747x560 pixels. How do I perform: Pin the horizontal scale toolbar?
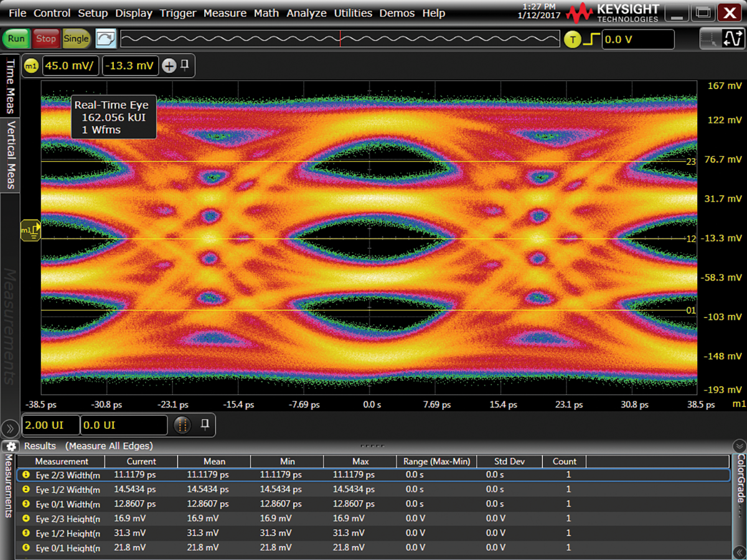[205, 424]
